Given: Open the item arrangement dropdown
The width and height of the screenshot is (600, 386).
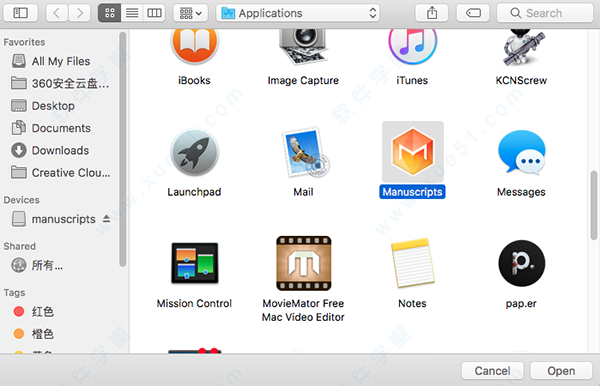Looking at the screenshot, I should (190, 13).
